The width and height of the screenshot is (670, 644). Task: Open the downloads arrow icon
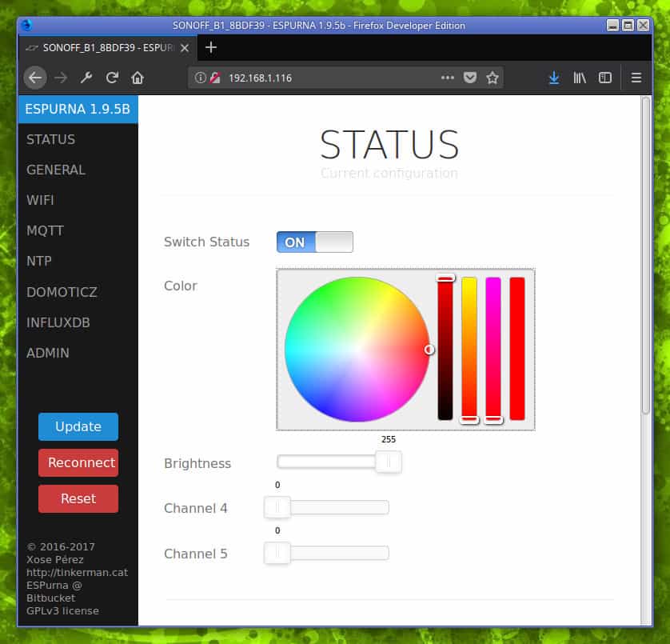click(x=554, y=78)
